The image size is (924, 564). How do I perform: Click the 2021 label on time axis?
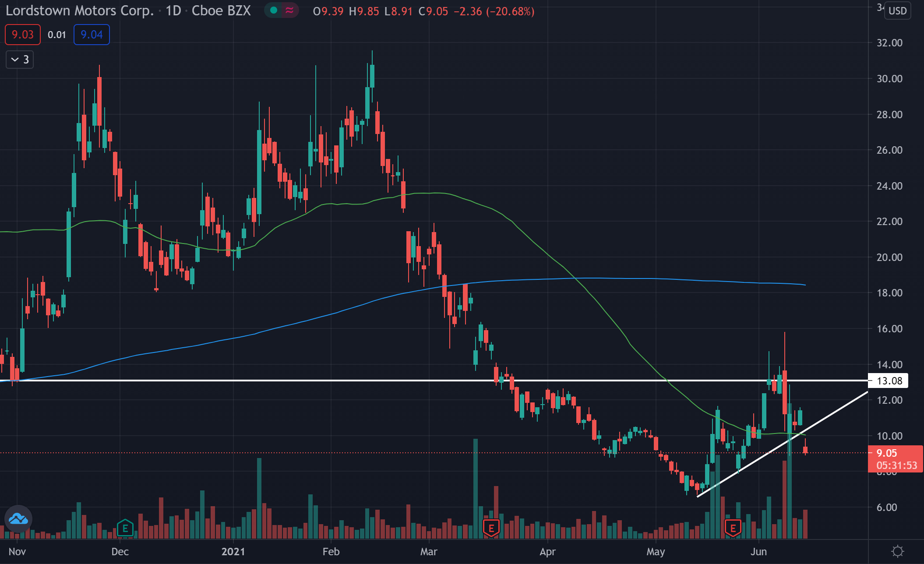point(233,552)
